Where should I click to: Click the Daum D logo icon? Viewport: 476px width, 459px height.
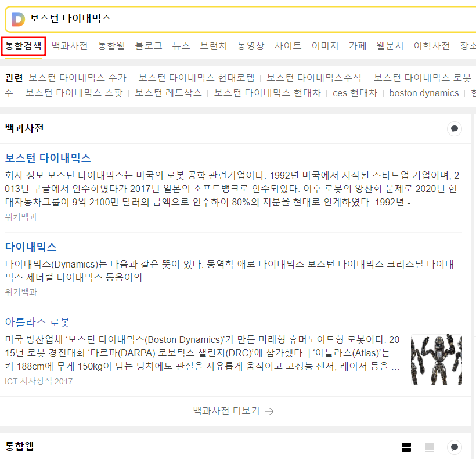pos(18,19)
